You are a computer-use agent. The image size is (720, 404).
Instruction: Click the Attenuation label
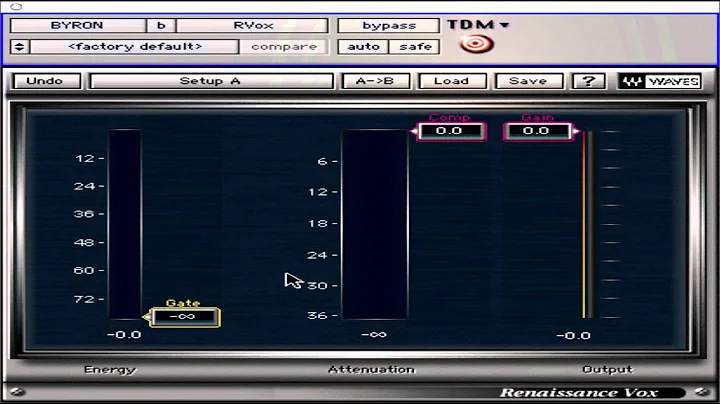(x=371, y=370)
